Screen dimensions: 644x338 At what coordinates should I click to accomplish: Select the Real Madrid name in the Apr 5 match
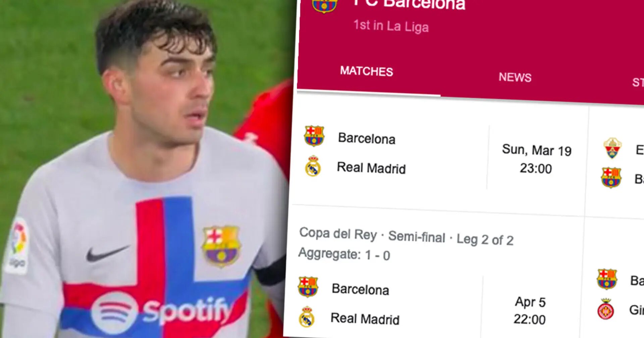(x=365, y=319)
